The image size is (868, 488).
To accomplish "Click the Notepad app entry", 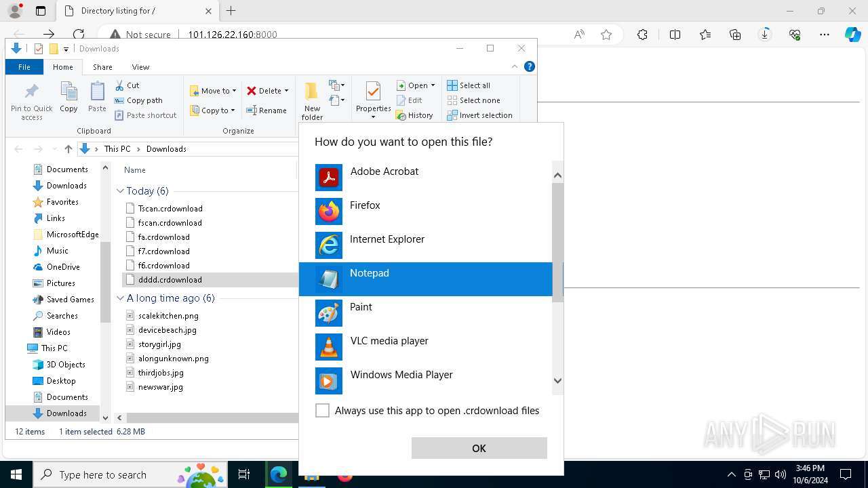I will click(426, 279).
